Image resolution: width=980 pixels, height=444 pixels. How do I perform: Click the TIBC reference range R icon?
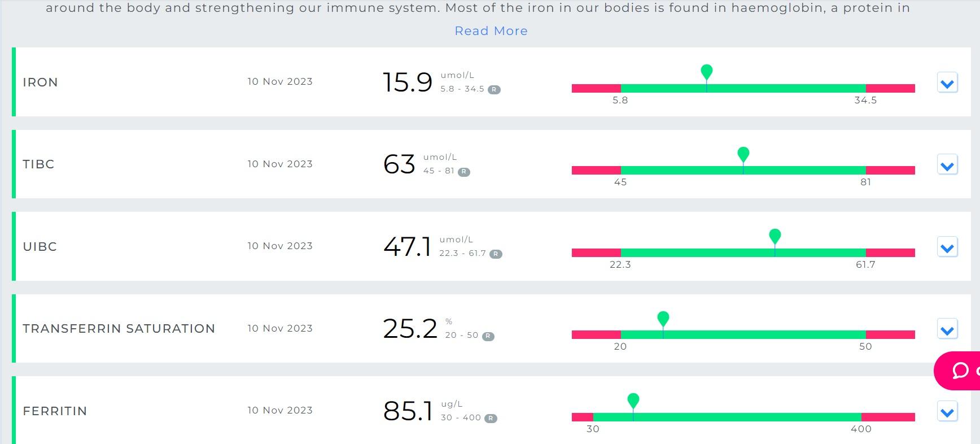coord(463,172)
